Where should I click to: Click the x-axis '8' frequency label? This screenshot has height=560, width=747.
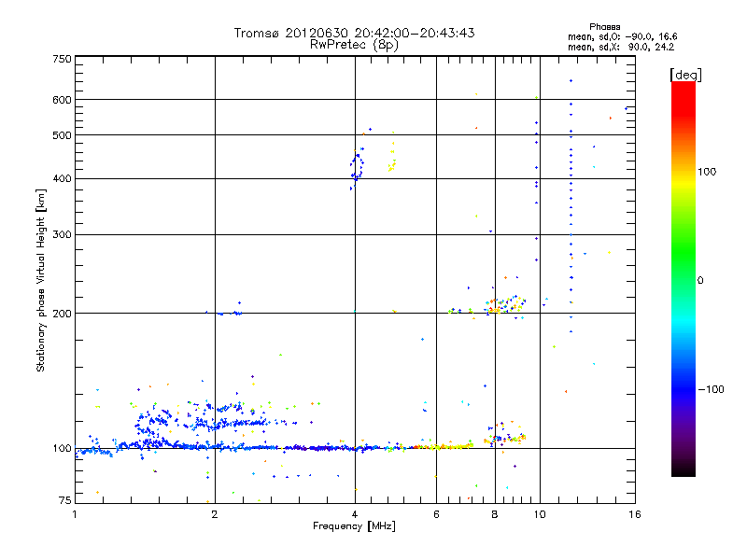(x=495, y=514)
